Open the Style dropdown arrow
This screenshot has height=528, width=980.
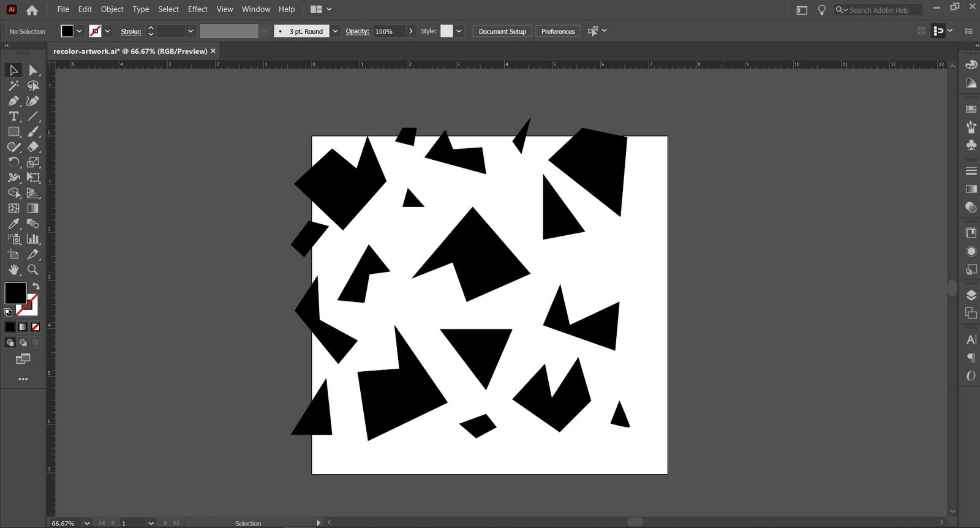pos(459,31)
